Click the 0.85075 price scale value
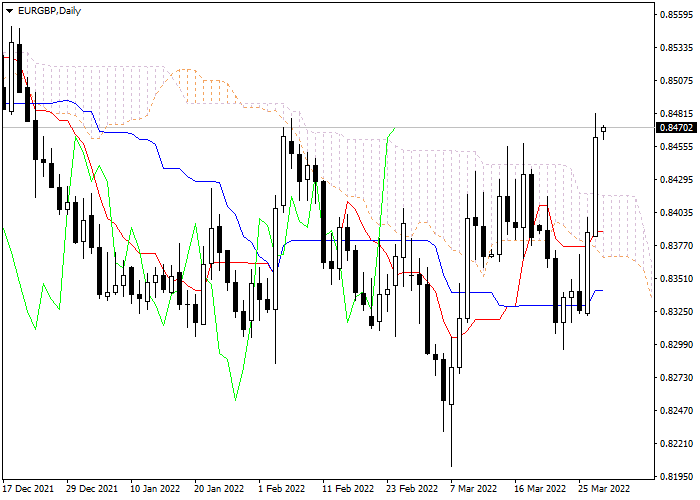This screenshot has width=700, height=500. pos(676,81)
